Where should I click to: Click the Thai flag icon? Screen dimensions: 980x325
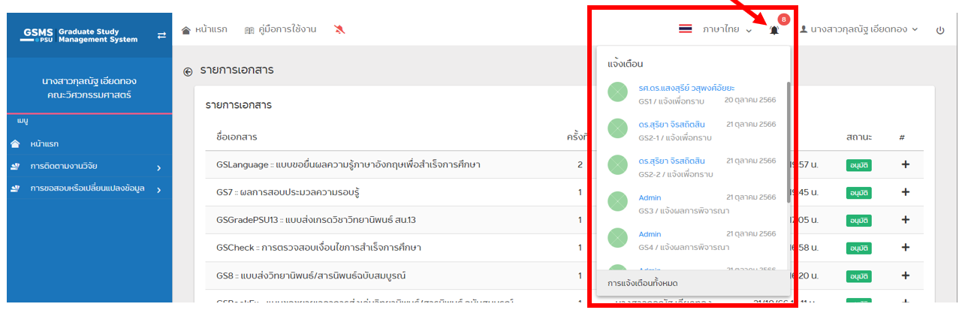click(x=685, y=29)
